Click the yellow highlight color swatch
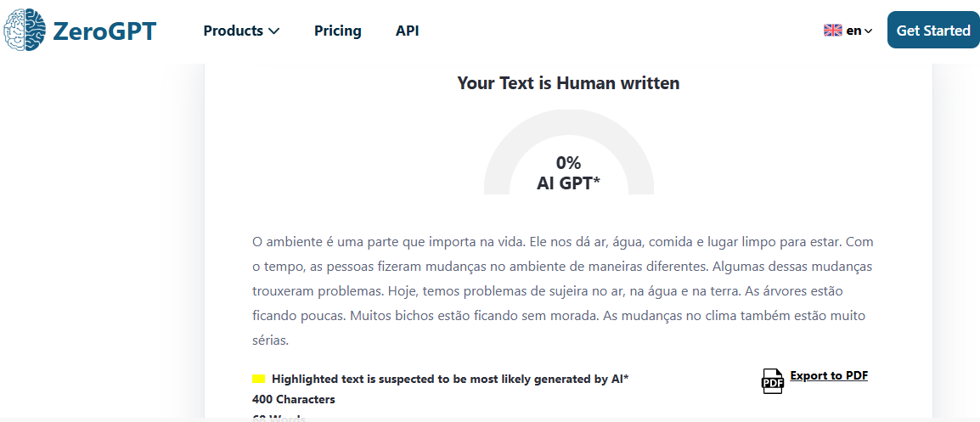This screenshot has width=980, height=422. click(x=258, y=379)
